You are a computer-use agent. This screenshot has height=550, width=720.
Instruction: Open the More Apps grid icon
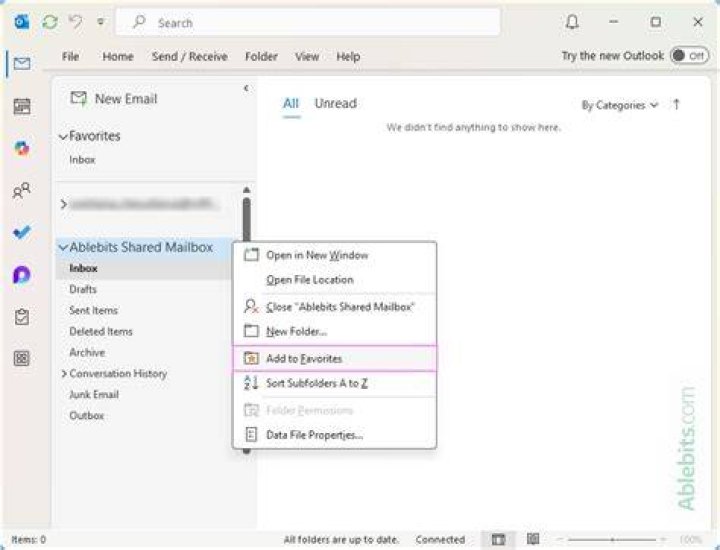tap(22, 358)
